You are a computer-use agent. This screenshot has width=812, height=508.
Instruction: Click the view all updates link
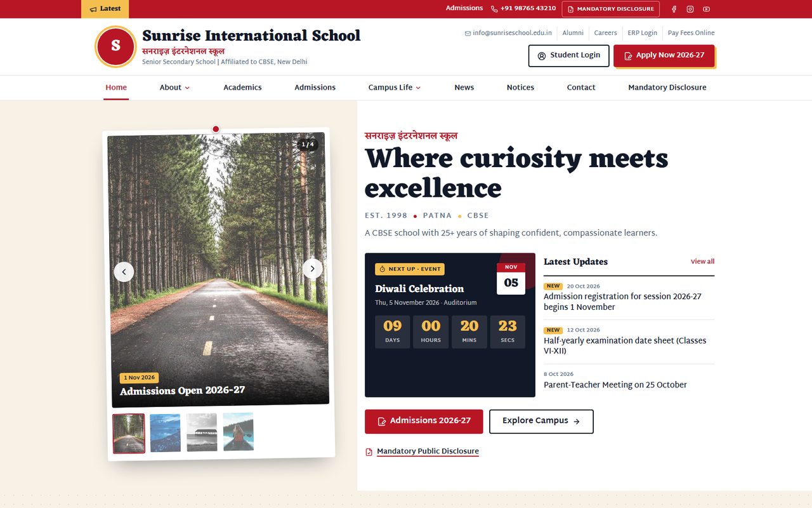[x=702, y=262]
